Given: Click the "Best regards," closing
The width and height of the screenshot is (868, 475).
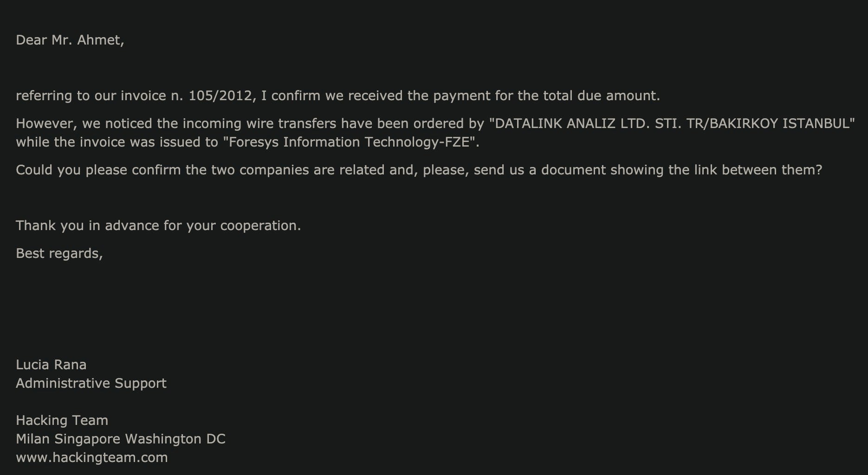Looking at the screenshot, I should tap(59, 253).
